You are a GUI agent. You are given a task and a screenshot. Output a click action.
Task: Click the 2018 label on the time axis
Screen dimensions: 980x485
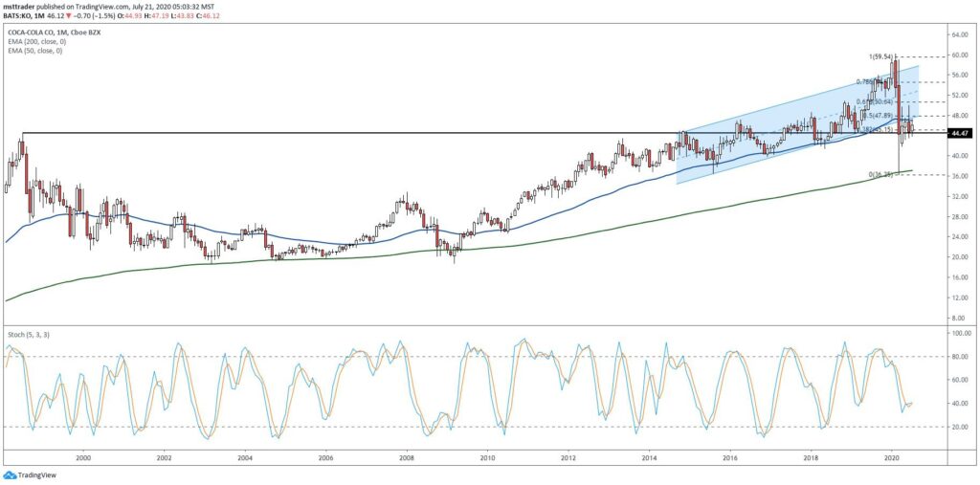point(812,458)
